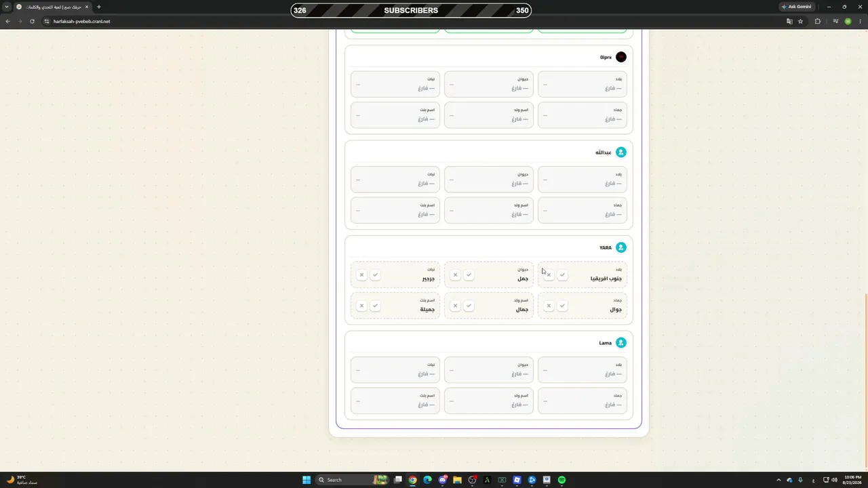The width and height of the screenshot is (868, 488).
Task: Approve YARA's object answer جوال
Action: point(562,306)
